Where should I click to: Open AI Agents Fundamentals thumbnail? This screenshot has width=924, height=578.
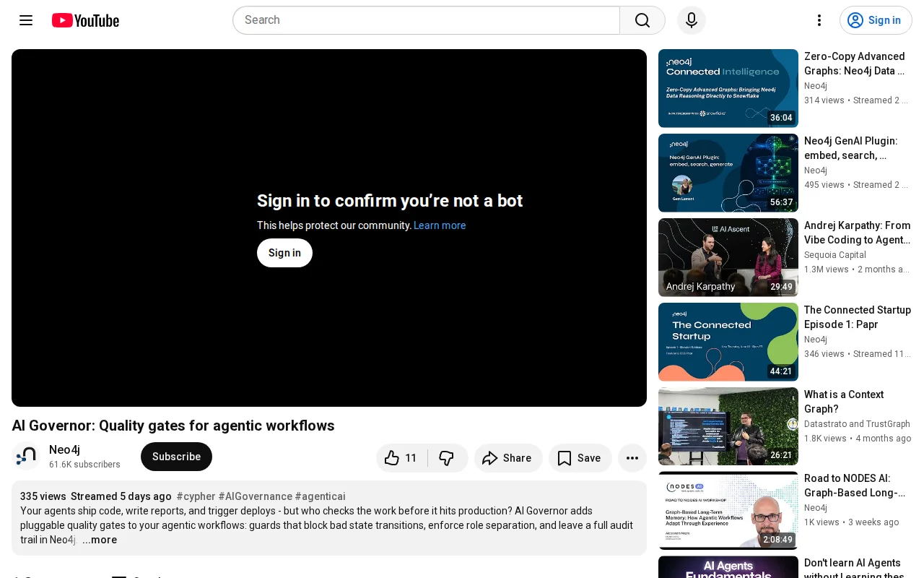pyautogui.click(x=728, y=567)
